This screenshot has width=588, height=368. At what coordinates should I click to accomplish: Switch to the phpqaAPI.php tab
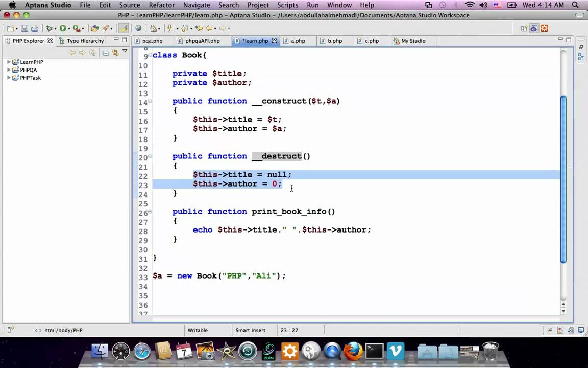click(x=203, y=41)
